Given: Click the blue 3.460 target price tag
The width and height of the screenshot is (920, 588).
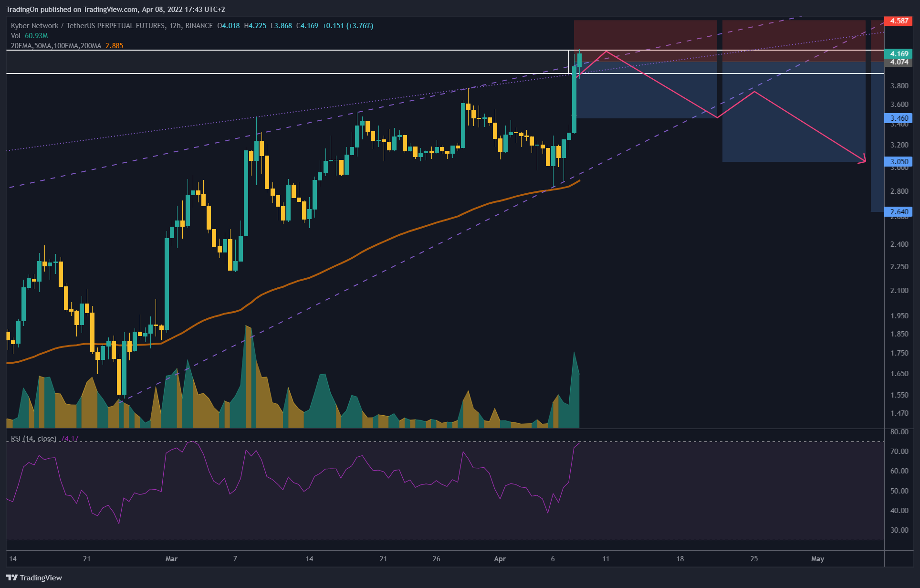Looking at the screenshot, I should tap(899, 118).
